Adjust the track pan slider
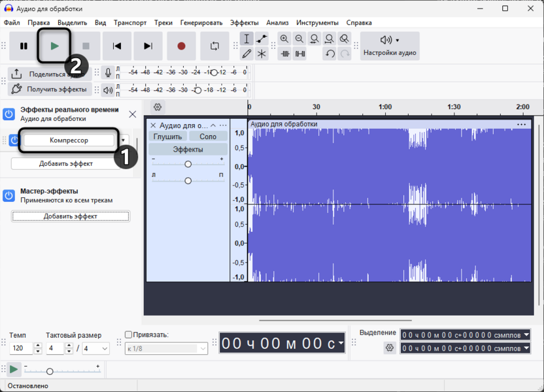This screenshot has height=392, width=544. [188, 180]
